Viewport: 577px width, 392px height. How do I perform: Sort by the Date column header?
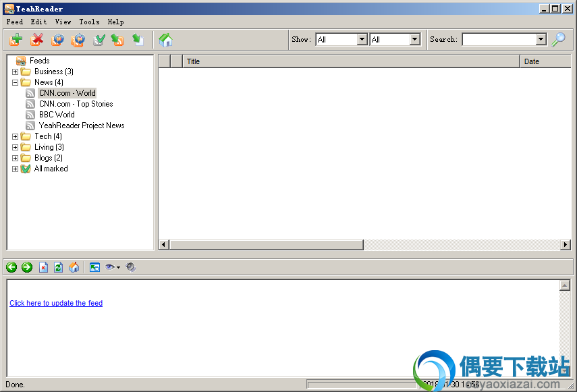tap(545, 61)
